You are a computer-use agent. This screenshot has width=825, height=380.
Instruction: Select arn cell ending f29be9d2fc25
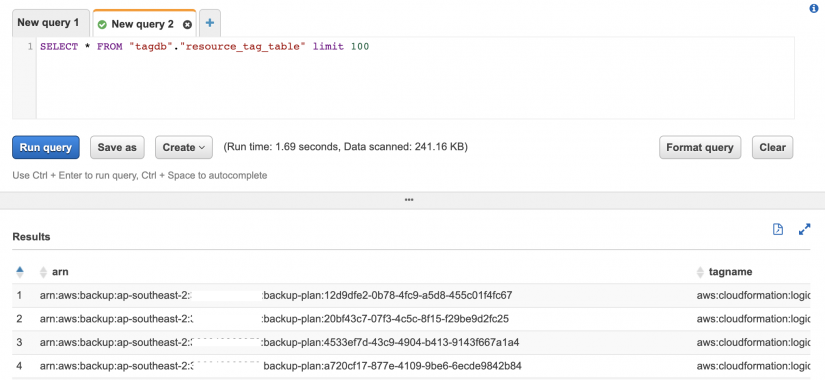pos(274,319)
